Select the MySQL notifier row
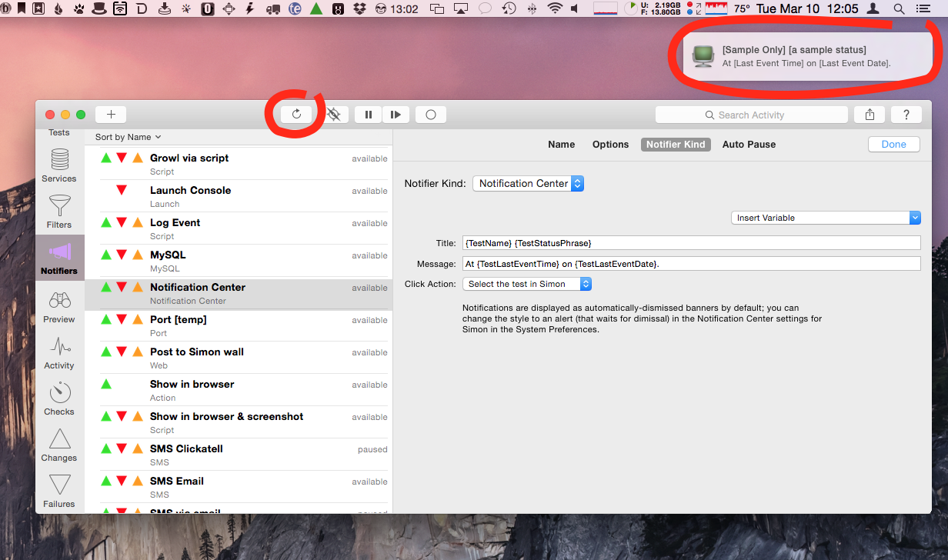This screenshot has width=948, height=560. pos(239,261)
